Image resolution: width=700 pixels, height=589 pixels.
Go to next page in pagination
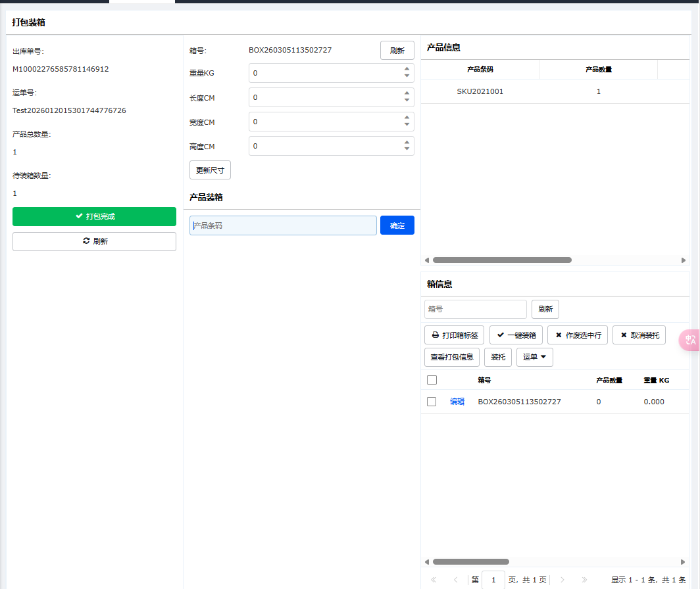pos(562,580)
